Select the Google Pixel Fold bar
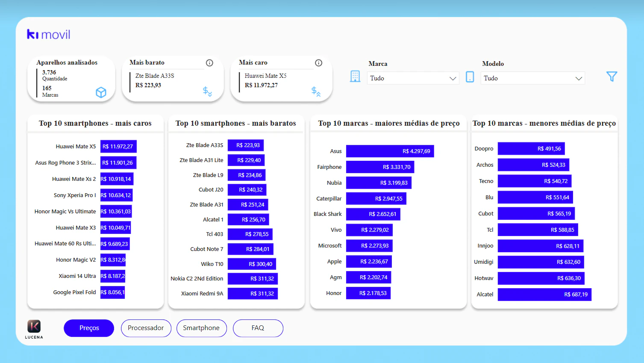Image resolution: width=644 pixels, height=363 pixels. [x=112, y=292]
